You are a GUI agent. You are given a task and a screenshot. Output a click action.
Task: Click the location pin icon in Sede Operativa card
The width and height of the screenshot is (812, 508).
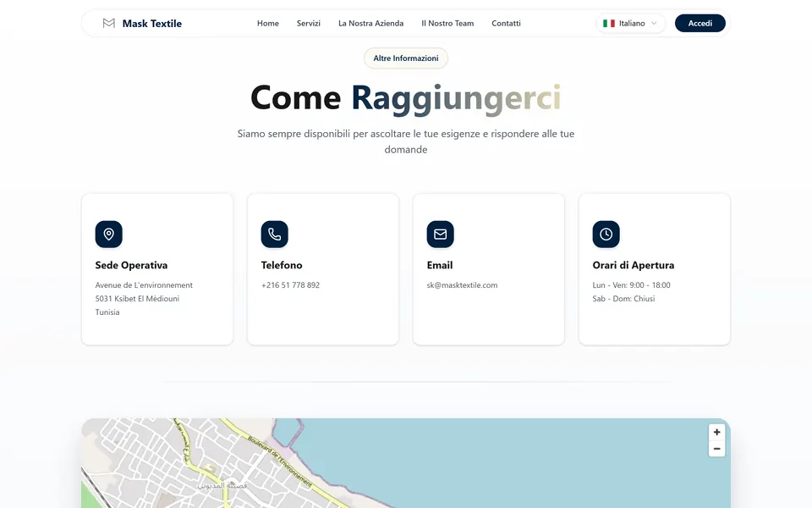(x=109, y=235)
